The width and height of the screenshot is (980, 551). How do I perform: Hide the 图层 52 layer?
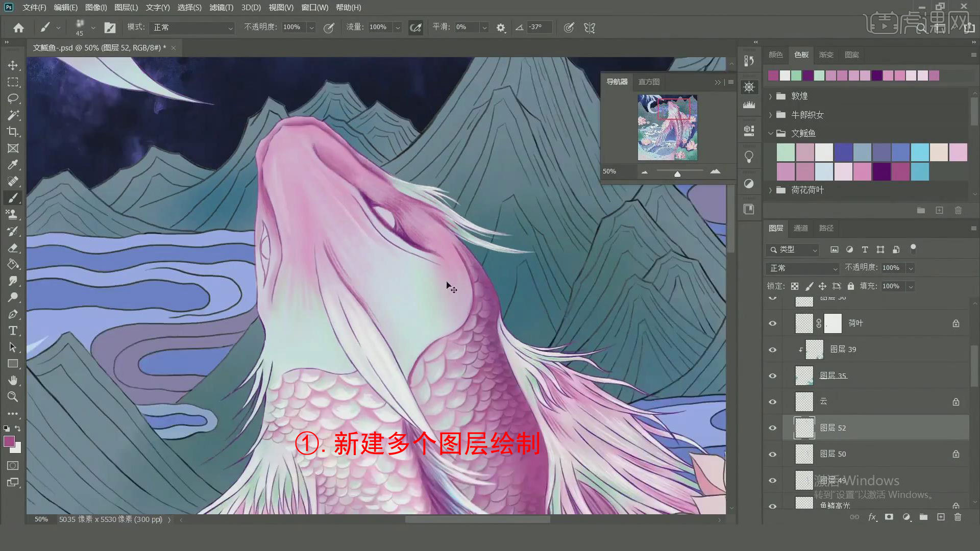(773, 428)
